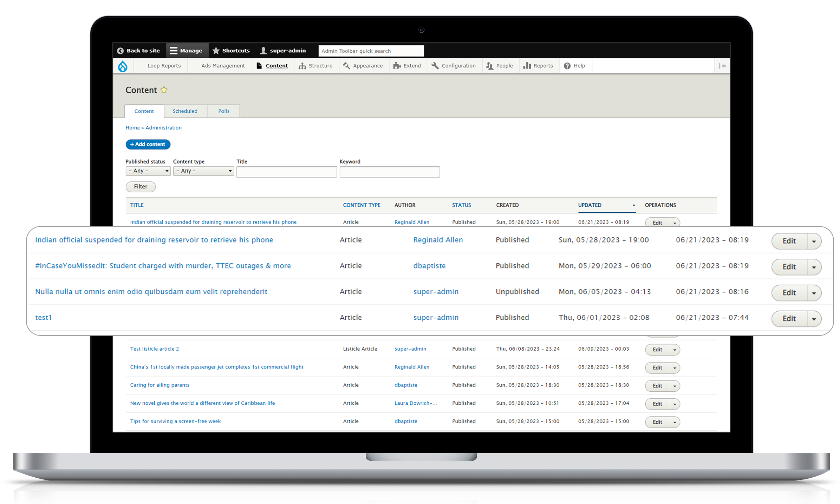The image size is (840, 504).
Task: Open Appearance in the admin toolbar
Action: (x=363, y=66)
